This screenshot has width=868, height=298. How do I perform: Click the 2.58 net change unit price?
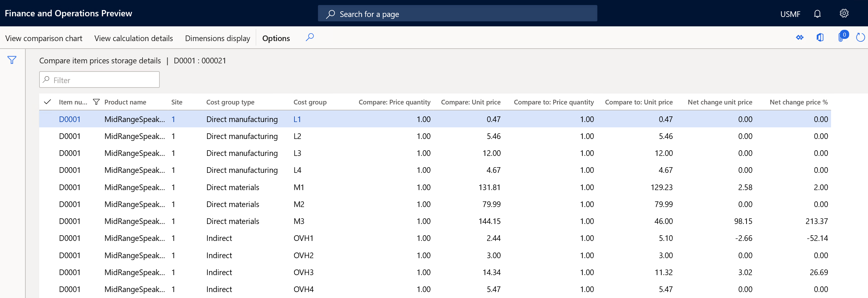coord(745,187)
